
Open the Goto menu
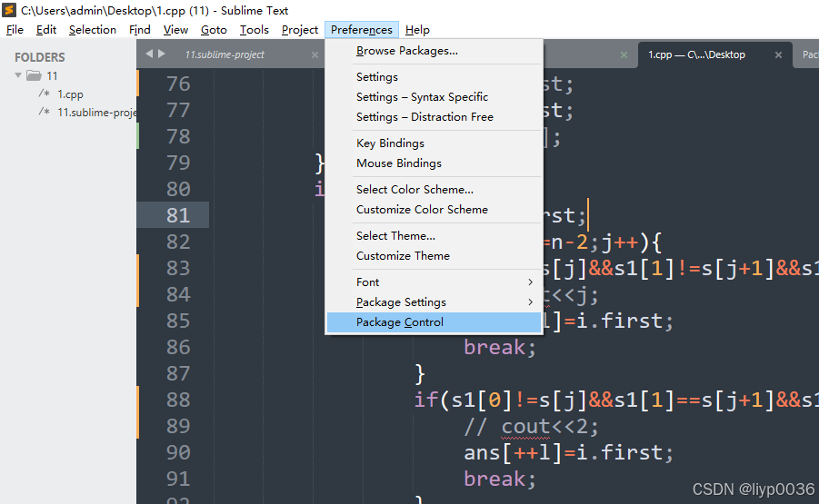point(214,30)
